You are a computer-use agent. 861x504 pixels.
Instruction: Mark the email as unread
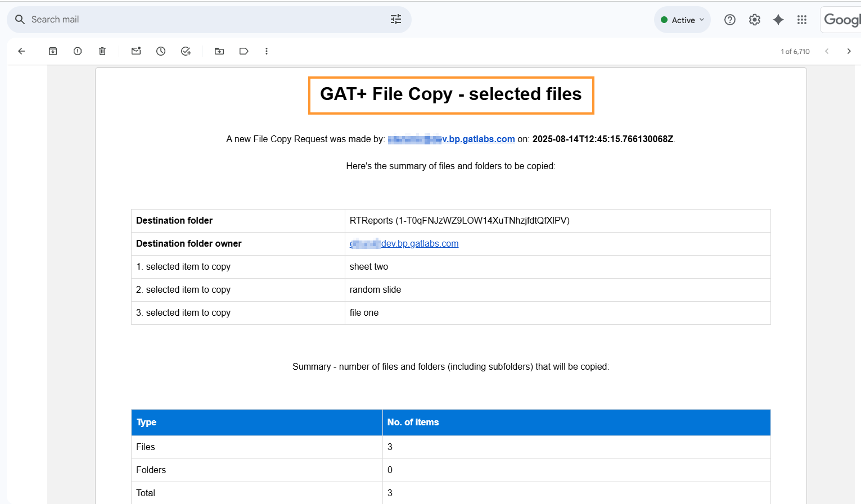point(136,51)
